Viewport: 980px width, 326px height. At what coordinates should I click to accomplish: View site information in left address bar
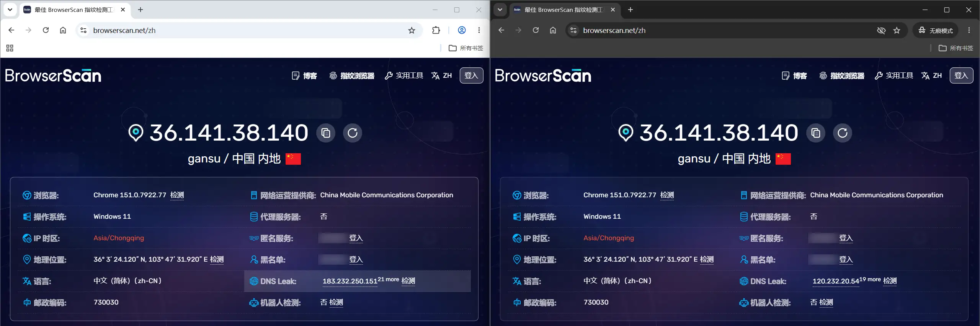tap(83, 30)
